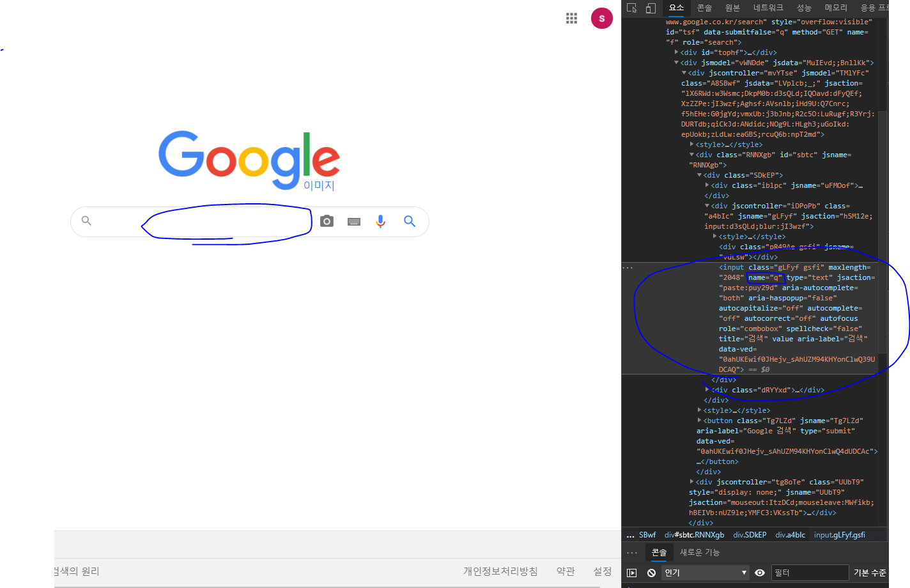Select the div#sbtc.RNNXgb breadcrumb
910x588 pixels.
coord(694,535)
